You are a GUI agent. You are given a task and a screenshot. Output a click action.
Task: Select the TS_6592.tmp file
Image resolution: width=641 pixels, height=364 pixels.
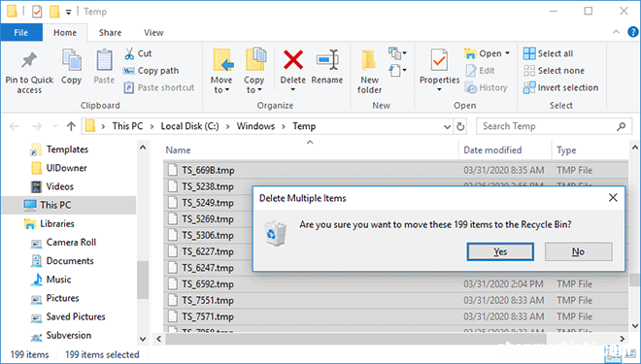point(395,284)
